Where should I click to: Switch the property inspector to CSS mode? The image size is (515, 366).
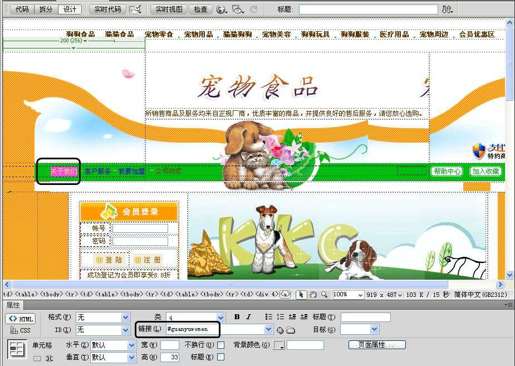tap(21, 330)
